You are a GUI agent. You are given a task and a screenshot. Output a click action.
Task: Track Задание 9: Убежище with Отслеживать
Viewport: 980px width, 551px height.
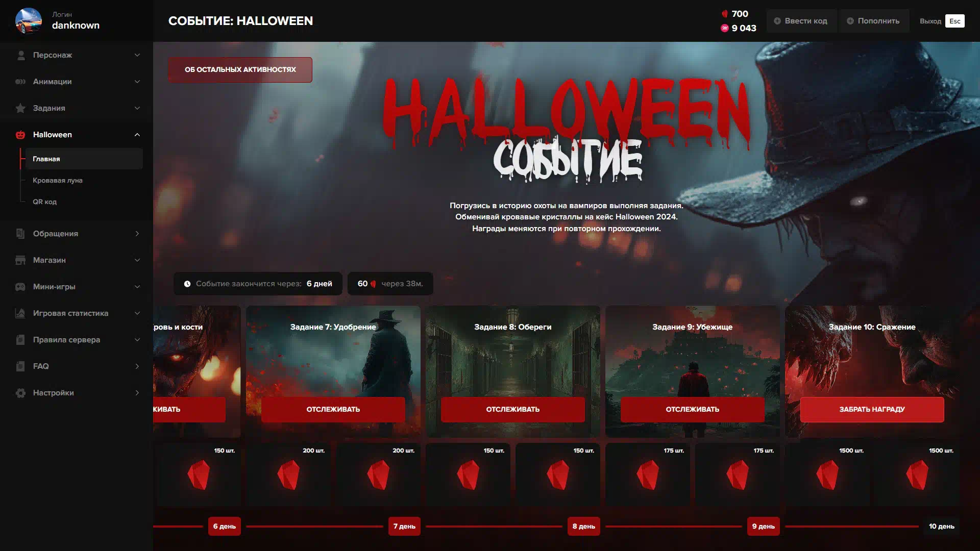click(693, 409)
